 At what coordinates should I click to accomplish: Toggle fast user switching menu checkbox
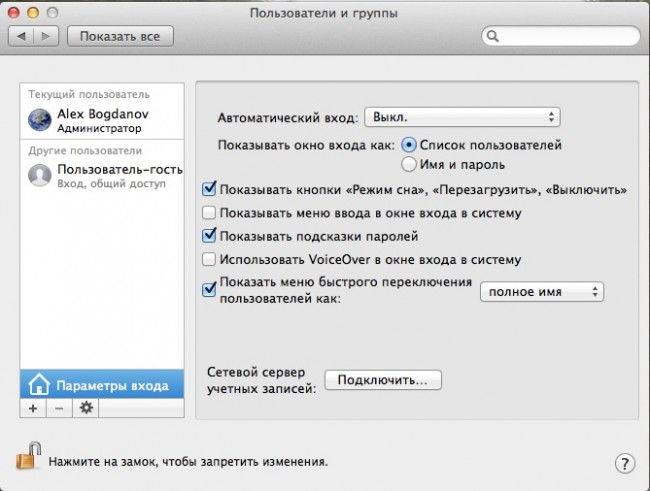[209, 289]
